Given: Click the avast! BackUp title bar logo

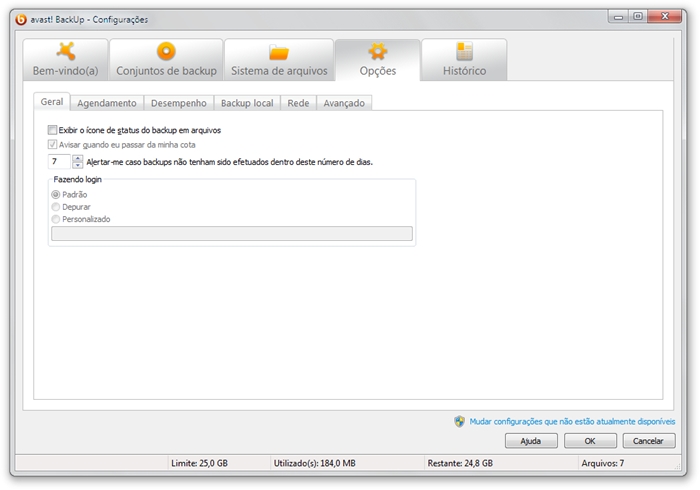Looking at the screenshot, I should pos(21,20).
